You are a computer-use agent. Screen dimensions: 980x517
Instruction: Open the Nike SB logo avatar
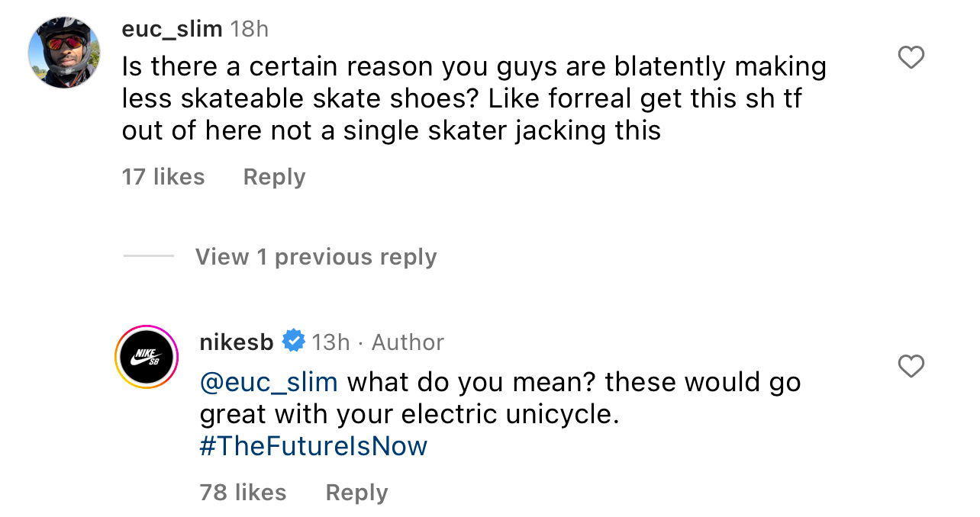tap(147, 357)
